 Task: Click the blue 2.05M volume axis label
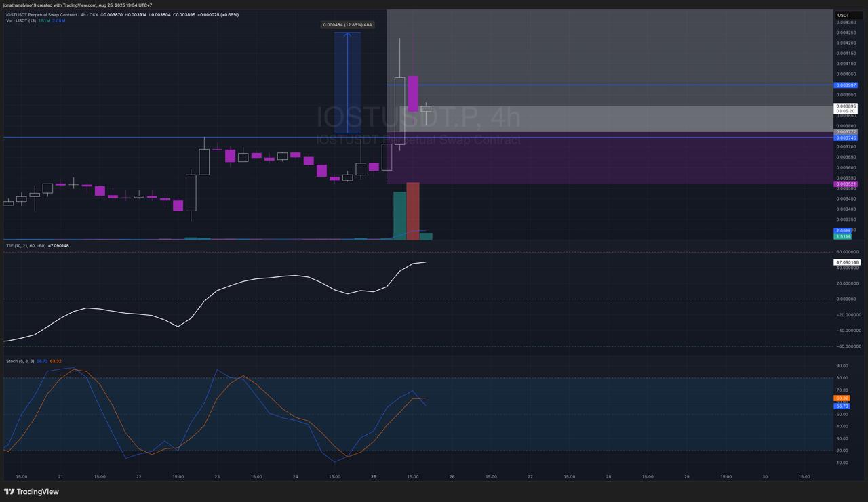[842, 231]
